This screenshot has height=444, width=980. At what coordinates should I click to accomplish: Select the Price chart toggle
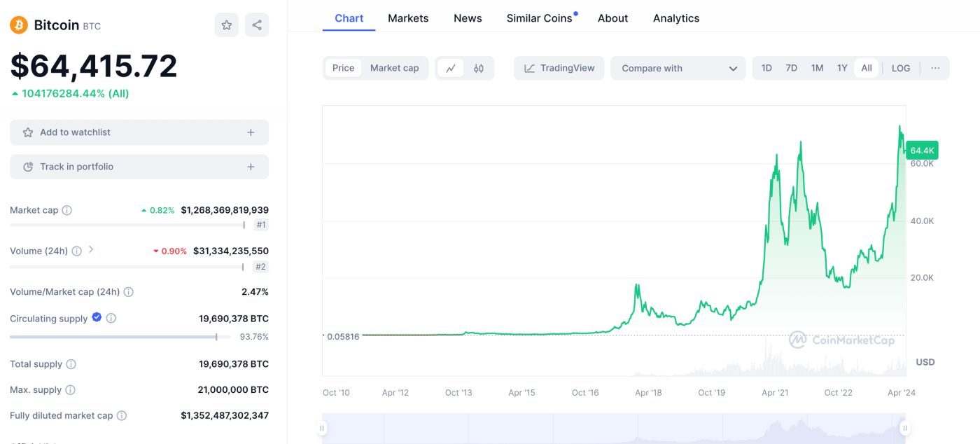(343, 68)
